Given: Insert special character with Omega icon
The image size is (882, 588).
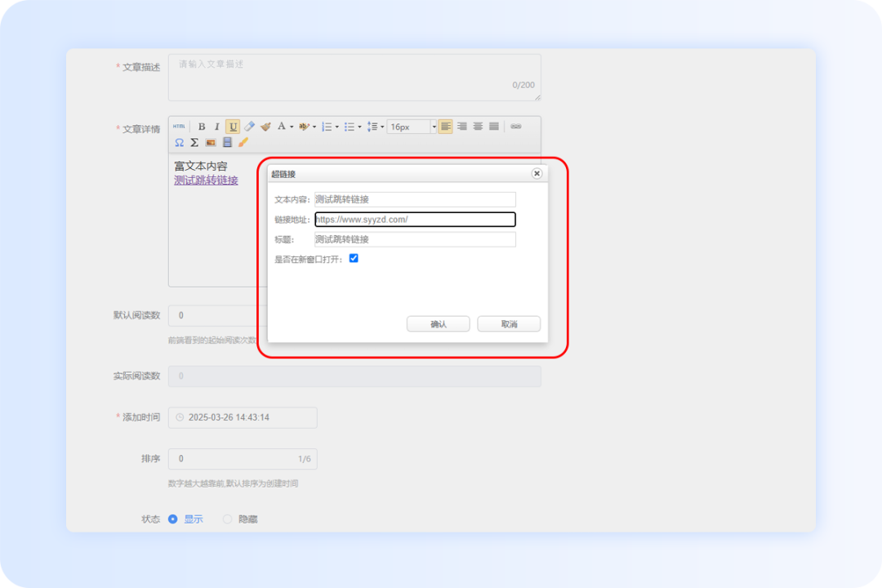Looking at the screenshot, I should tap(179, 142).
